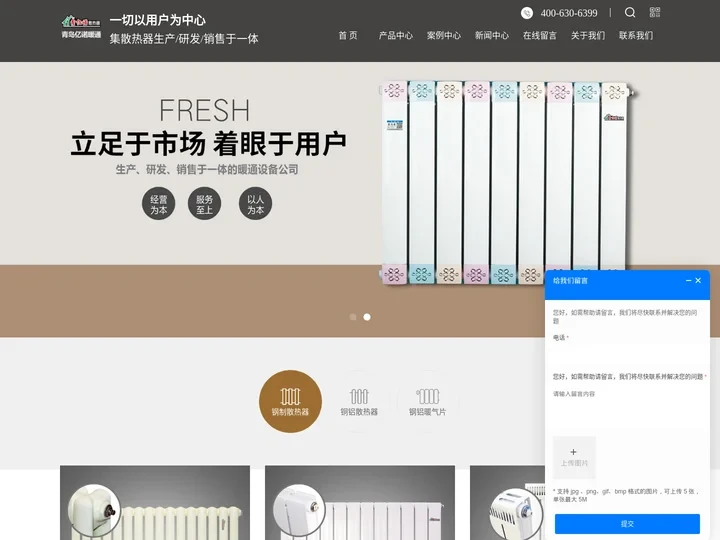Minimize the 给我们留言 chat widget
The height and width of the screenshot is (540, 720).
688,281
